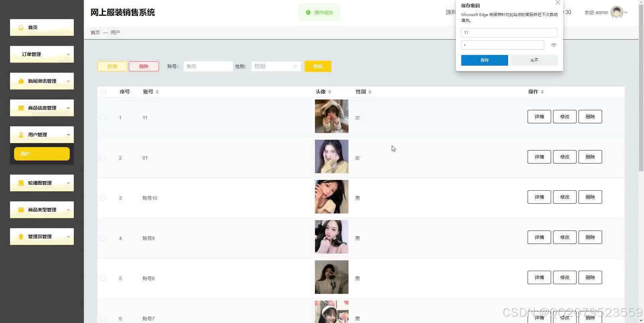Open the 商品信息管理 menu

42,108
